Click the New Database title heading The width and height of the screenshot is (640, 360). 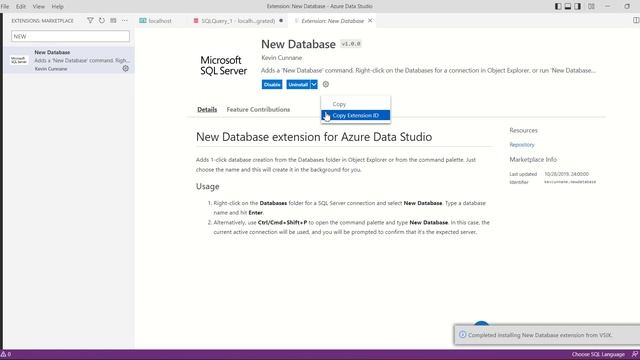coord(298,44)
